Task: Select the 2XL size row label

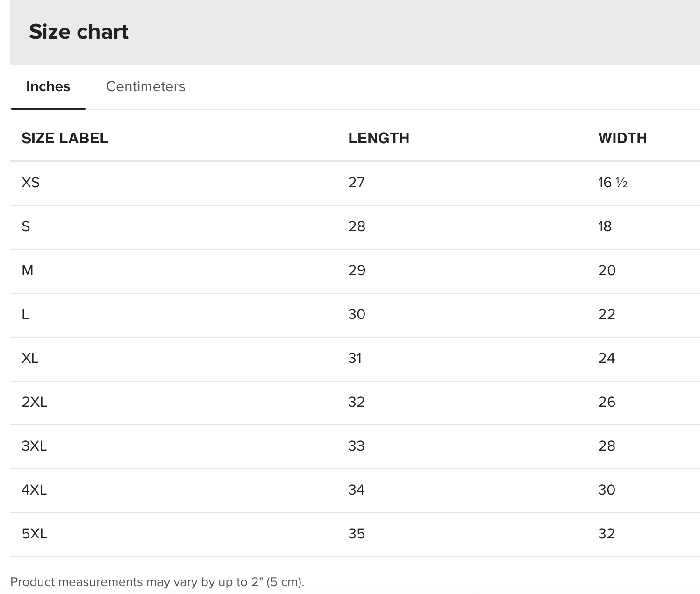Action: (x=34, y=402)
